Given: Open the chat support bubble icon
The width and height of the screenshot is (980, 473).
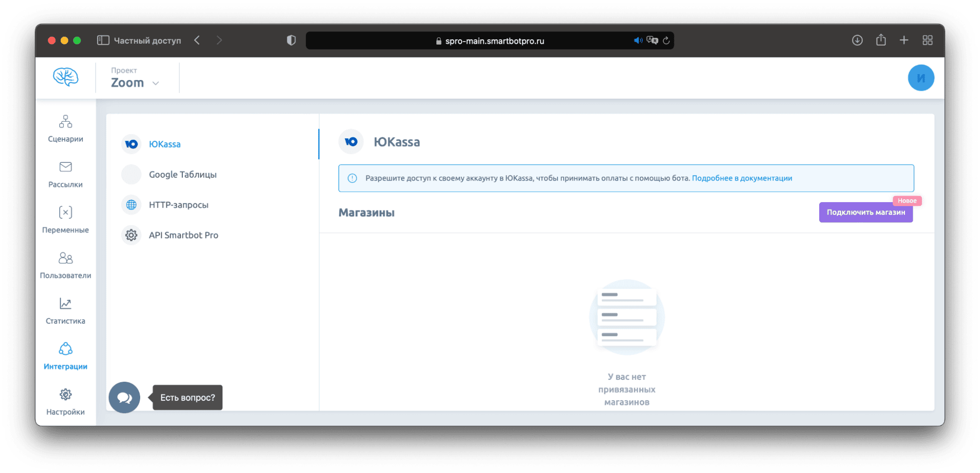Looking at the screenshot, I should pos(124,397).
